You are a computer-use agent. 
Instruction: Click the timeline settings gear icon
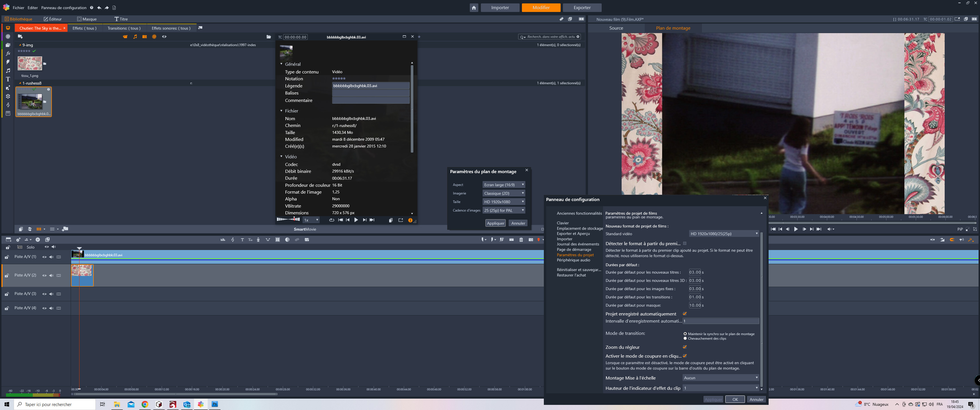click(18, 240)
